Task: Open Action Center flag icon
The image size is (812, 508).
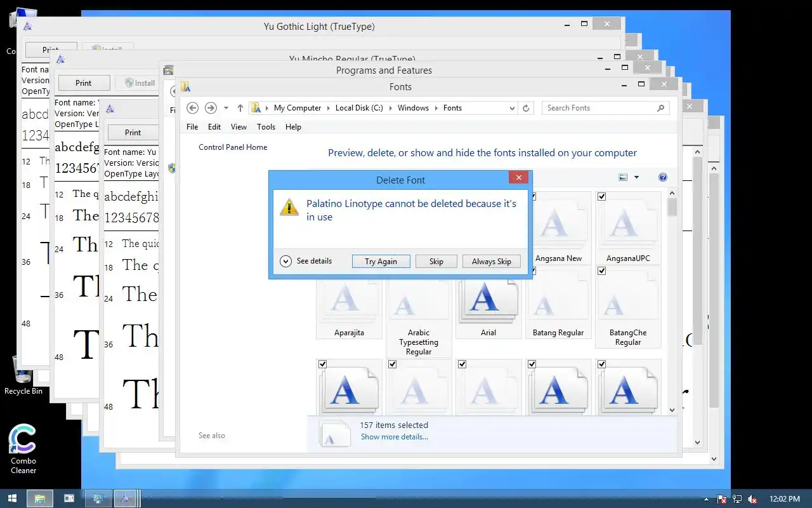Action: 722,499
